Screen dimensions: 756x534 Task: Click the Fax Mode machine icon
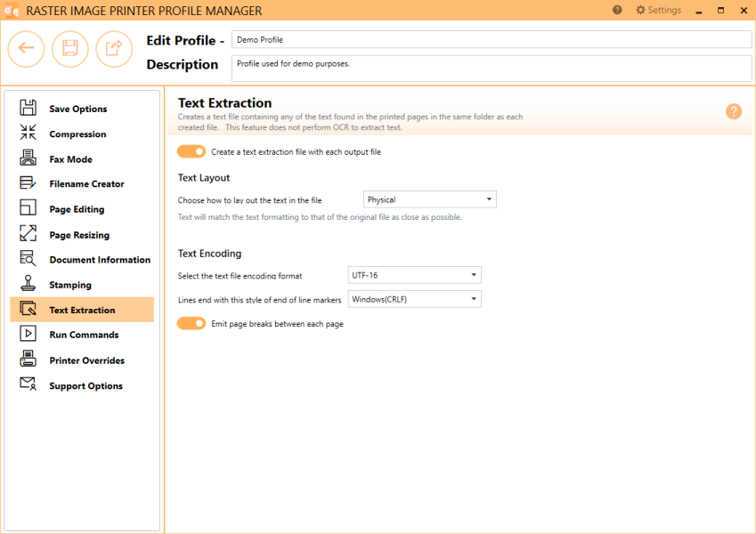pyautogui.click(x=28, y=158)
